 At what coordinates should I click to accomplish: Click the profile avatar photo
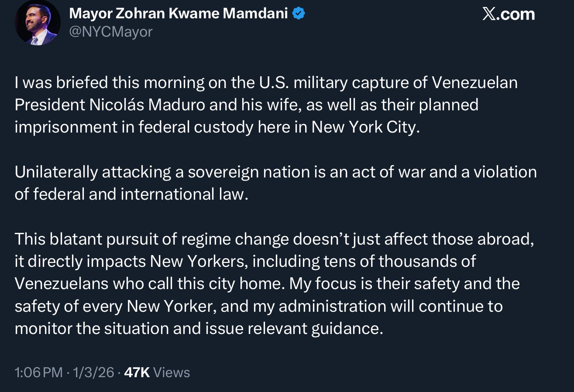pyautogui.click(x=37, y=23)
